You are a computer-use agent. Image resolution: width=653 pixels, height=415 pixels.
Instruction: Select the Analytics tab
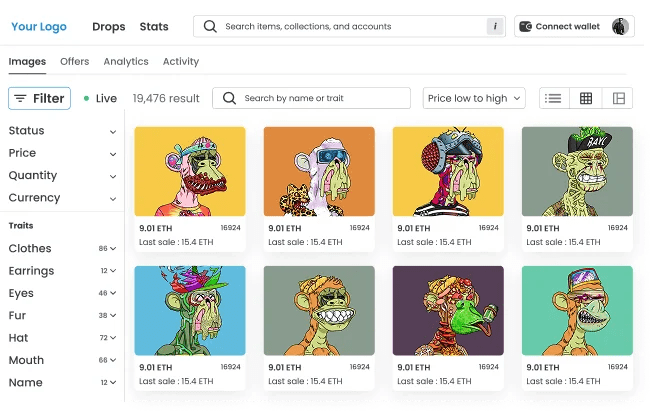pos(126,61)
